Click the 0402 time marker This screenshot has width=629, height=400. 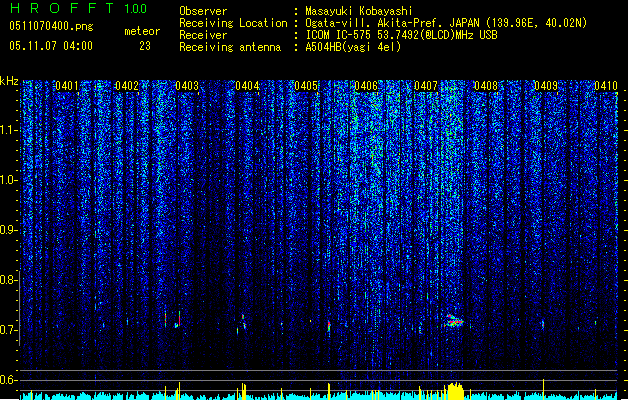click(x=127, y=86)
